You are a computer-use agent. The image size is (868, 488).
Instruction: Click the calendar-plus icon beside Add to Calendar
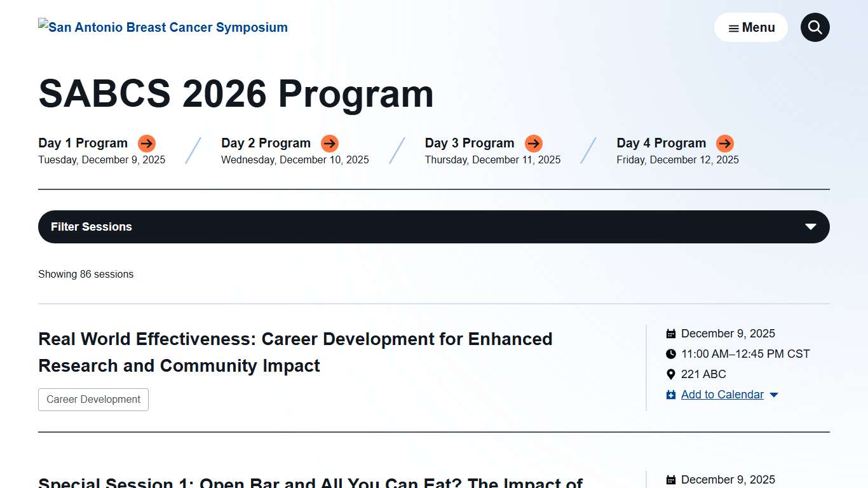[671, 395]
